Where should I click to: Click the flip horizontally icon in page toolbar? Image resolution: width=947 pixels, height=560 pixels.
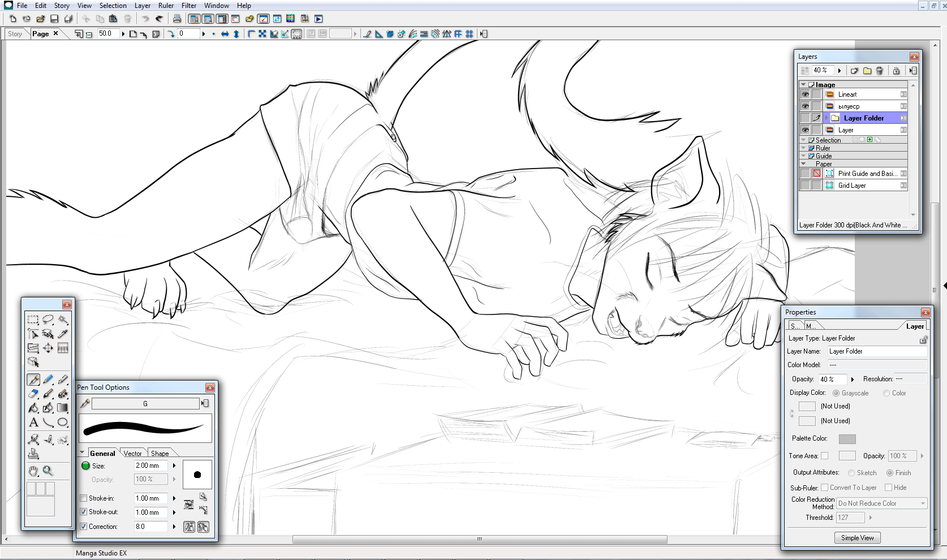225,34
